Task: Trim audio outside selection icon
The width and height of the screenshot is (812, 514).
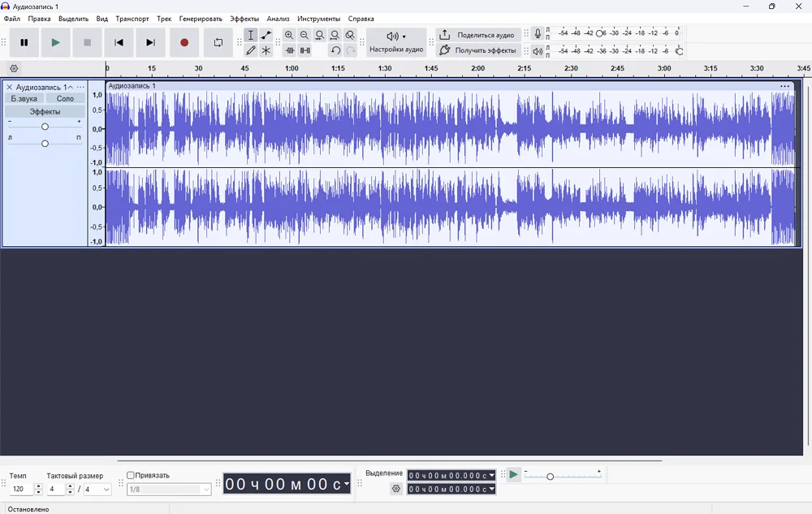Action: 290,50
